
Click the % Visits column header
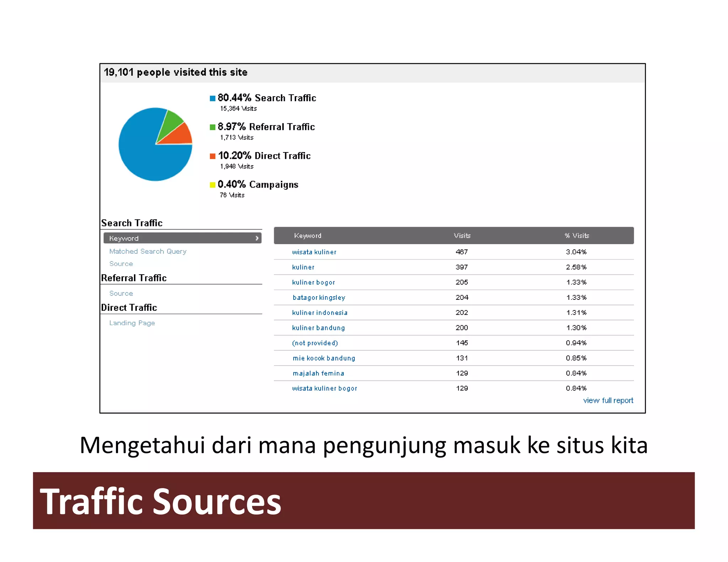(x=577, y=236)
